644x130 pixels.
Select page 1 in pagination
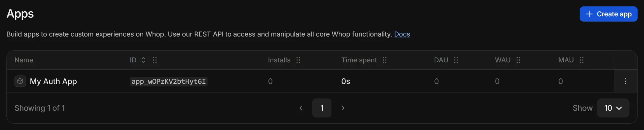coord(322,108)
